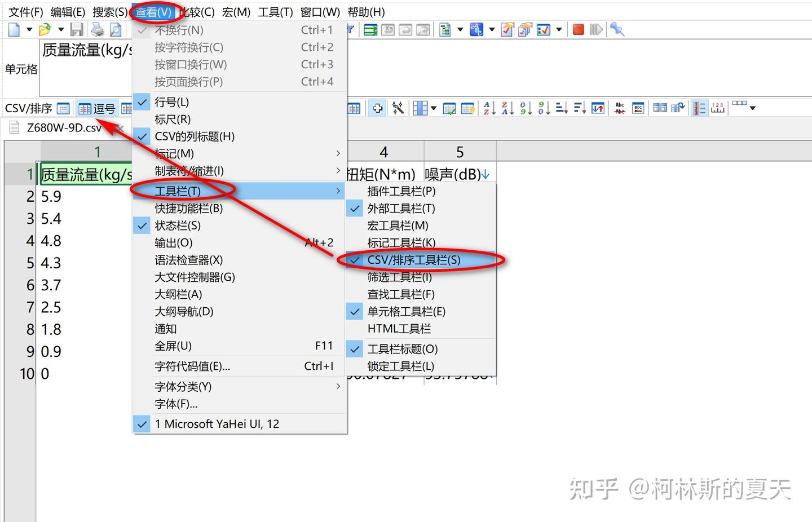The width and height of the screenshot is (812, 522).
Task: Expand the 标记(M) submenu
Action: [x=175, y=153]
